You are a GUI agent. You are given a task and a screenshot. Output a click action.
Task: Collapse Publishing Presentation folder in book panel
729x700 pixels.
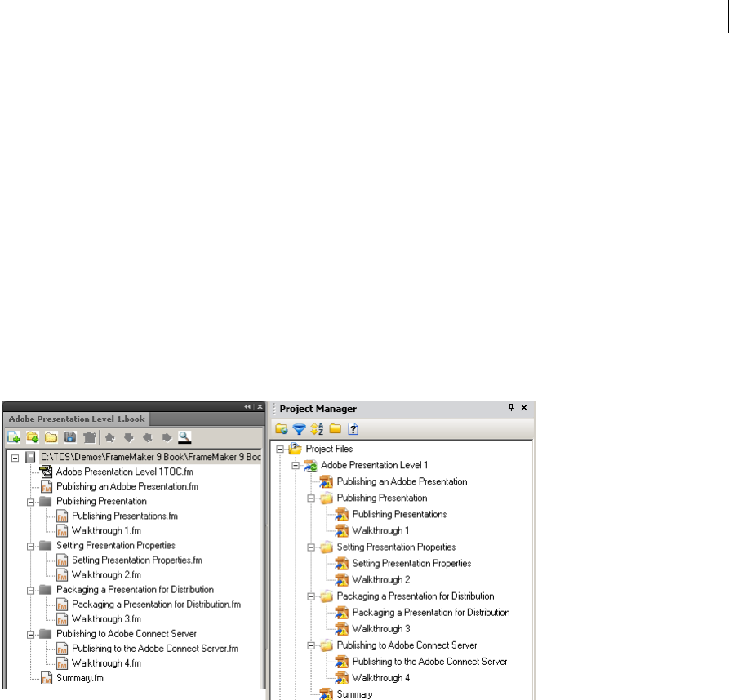pyautogui.click(x=31, y=502)
